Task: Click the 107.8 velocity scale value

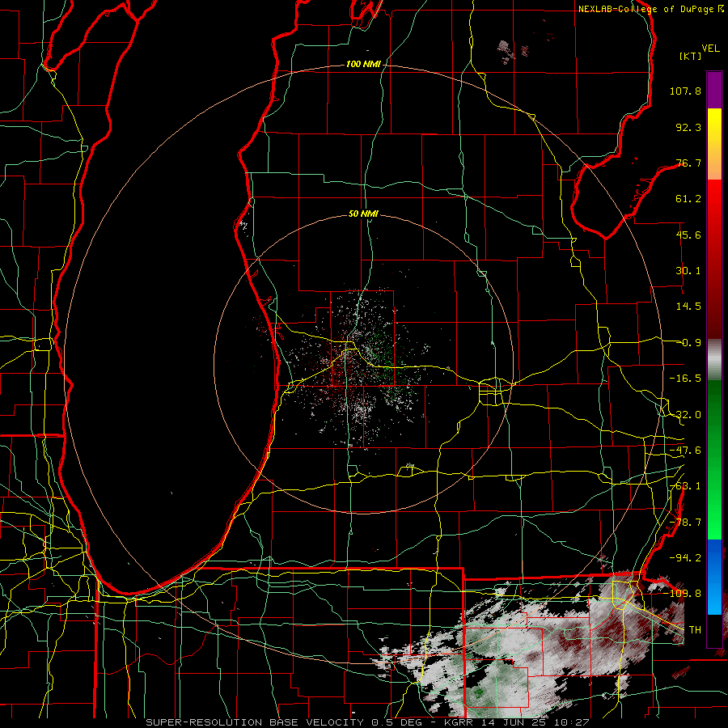Action: click(x=685, y=91)
